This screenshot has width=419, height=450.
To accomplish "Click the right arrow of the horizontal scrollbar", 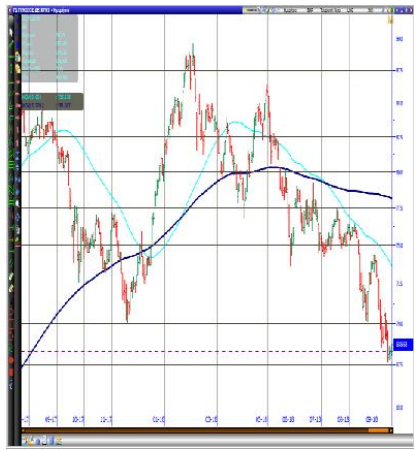I will pos(391,430).
